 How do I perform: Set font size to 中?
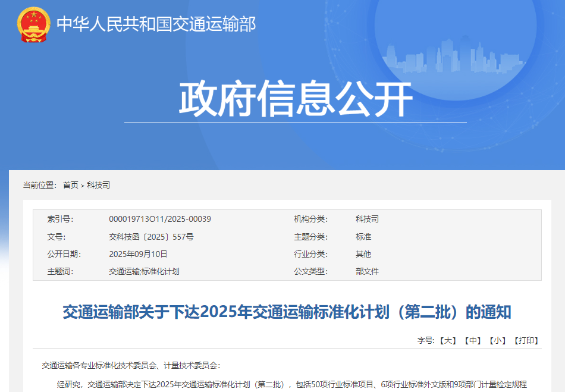click(473, 341)
